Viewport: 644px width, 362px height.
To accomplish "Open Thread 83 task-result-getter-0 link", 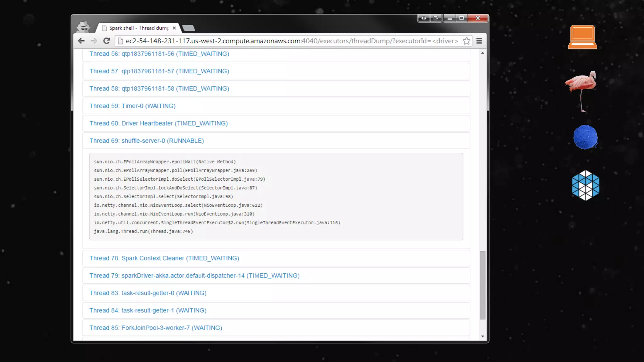I will click(148, 293).
